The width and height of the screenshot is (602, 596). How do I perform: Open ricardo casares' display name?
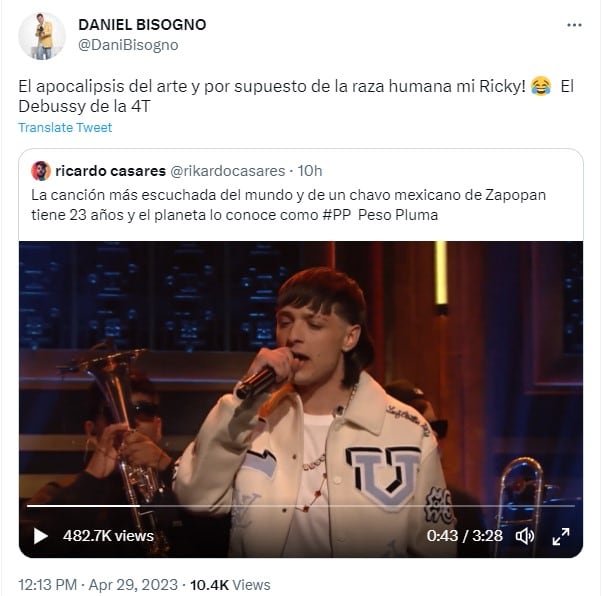pyautogui.click(x=111, y=171)
